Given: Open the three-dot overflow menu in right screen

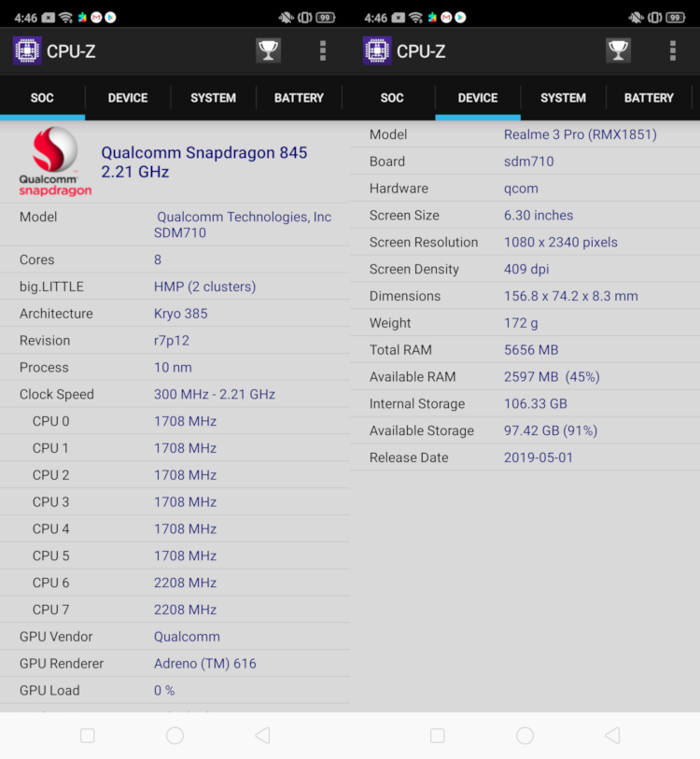Looking at the screenshot, I should point(673,50).
